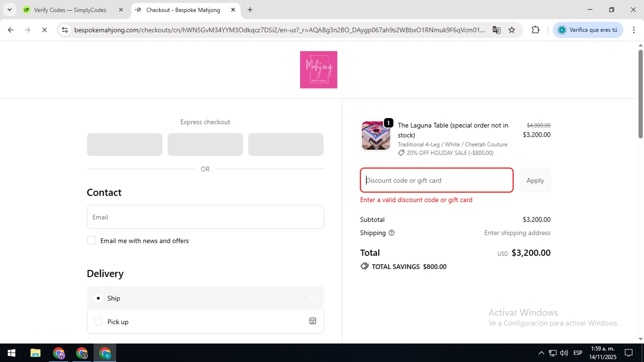This screenshot has width=644, height=362.
Task: Open a new browser tab
Action: (x=250, y=10)
